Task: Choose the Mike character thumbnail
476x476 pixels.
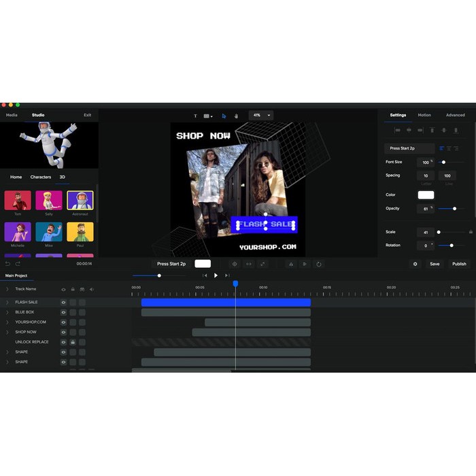Action: coord(49,232)
